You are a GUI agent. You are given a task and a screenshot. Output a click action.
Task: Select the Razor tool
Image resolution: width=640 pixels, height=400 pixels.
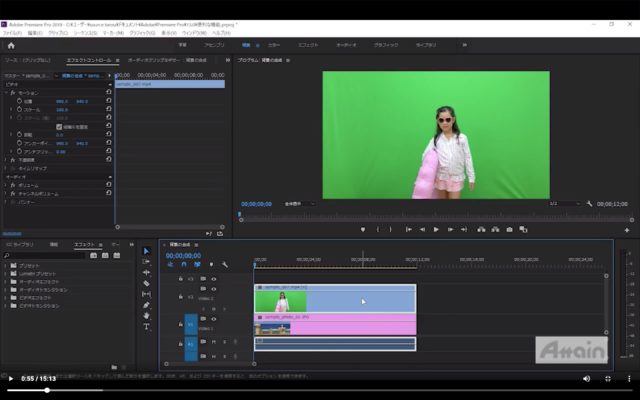[146, 283]
